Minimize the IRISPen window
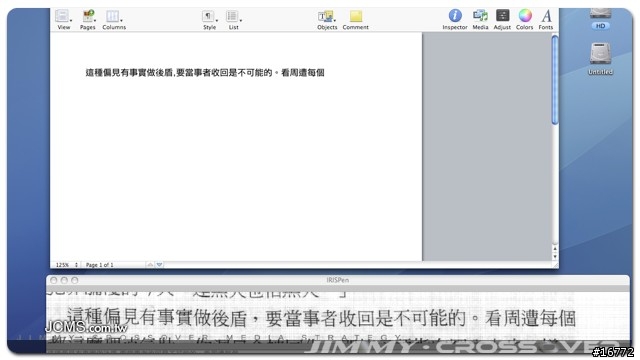The width and height of the screenshot is (640, 360). point(64,280)
